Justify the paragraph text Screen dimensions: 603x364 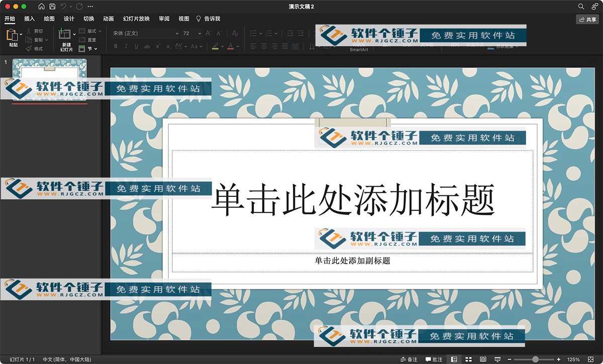285,46
